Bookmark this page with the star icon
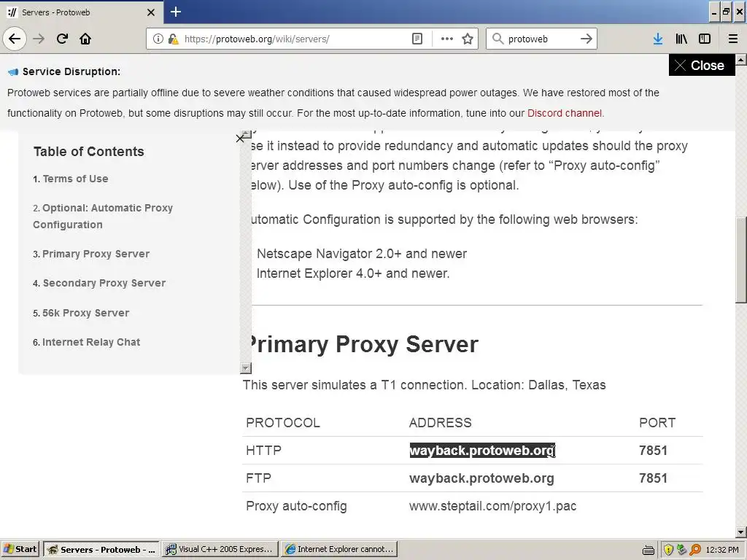The width and height of the screenshot is (747, 560). pyautogui.click(x=468, y=39)
